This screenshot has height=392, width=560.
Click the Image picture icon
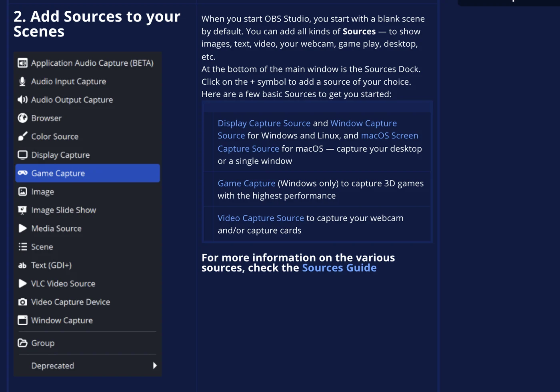pyautogui.click(x=23, y=192)
